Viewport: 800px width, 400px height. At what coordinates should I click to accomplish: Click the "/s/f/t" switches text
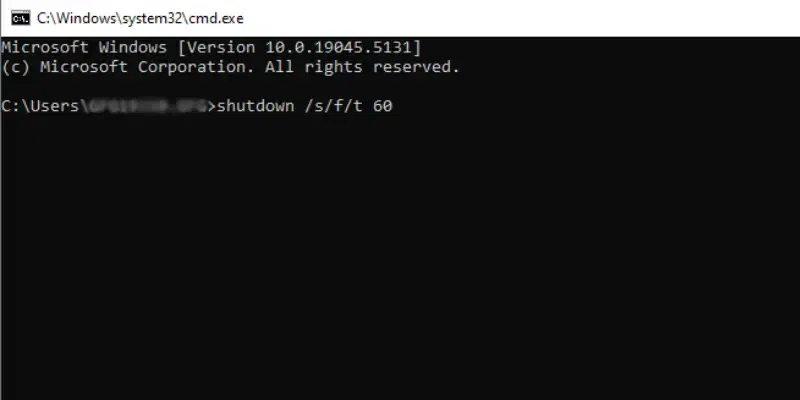tap(333, 106)
